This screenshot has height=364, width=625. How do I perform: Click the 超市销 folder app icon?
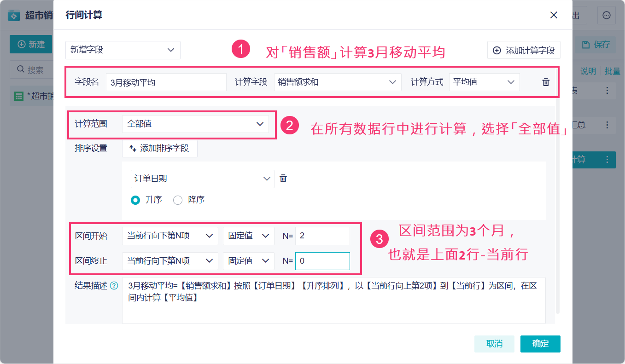[14, 15]
